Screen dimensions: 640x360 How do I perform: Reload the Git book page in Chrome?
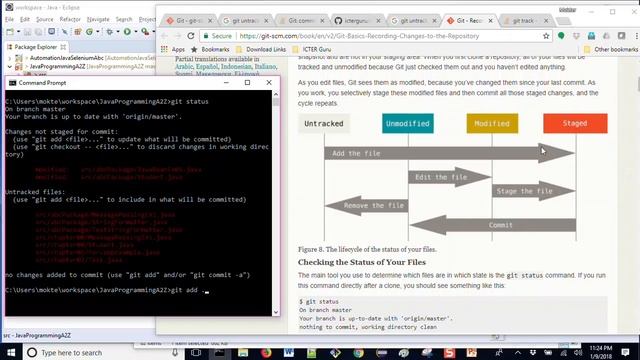click(191, 36)
